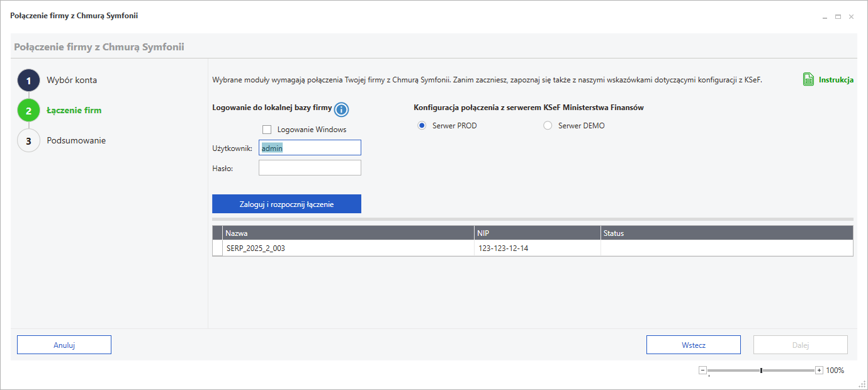Click Zaloguj i rozpocznij łączenie button

point(286,204)
